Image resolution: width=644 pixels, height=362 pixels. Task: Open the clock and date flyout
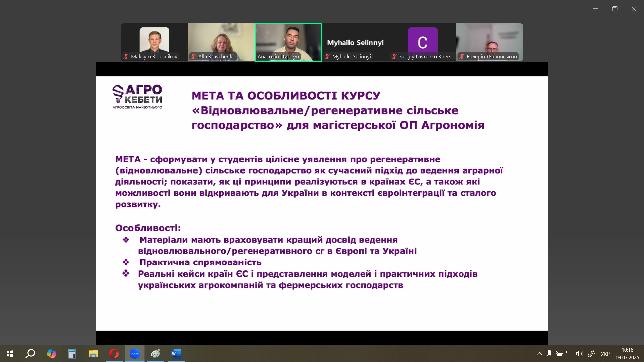pyautogui.click(x=627, y=354)
